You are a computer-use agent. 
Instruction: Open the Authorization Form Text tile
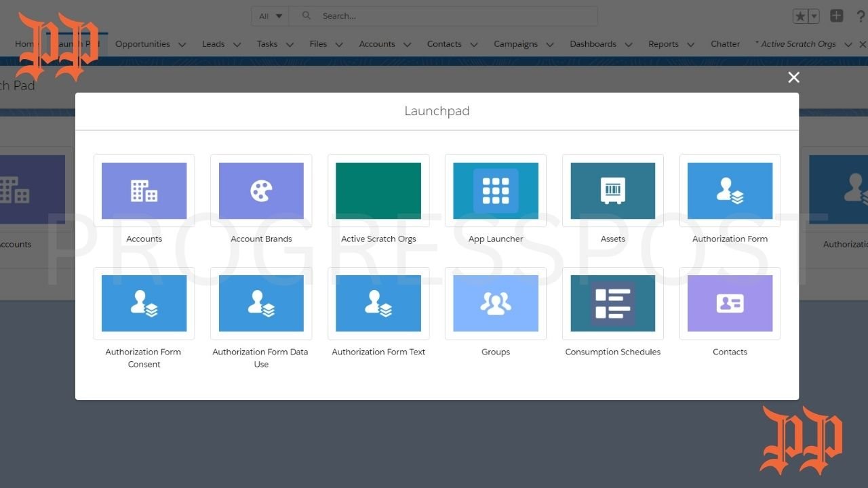[x=378, y=304]
